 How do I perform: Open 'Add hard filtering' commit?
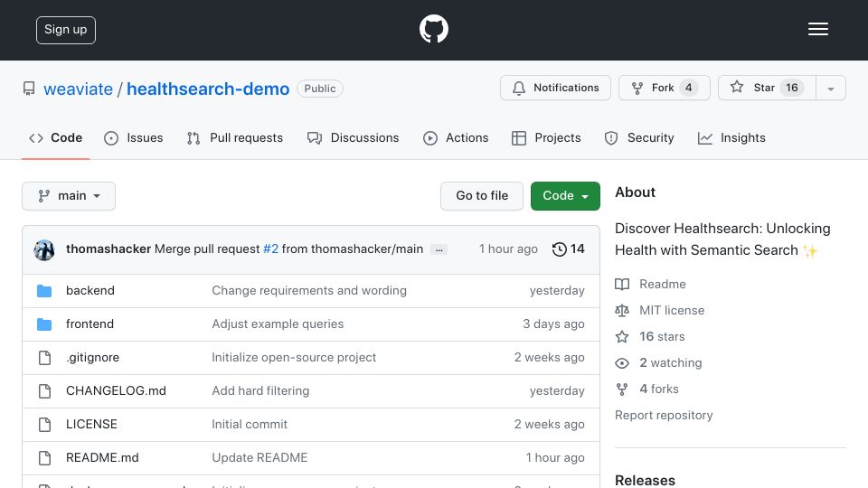click(260, 390)
